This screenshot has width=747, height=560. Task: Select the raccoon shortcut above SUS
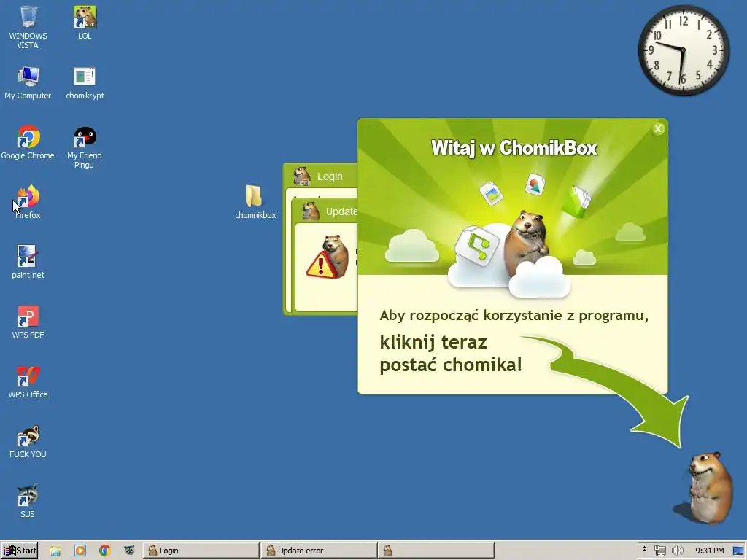tap(28, 441)
